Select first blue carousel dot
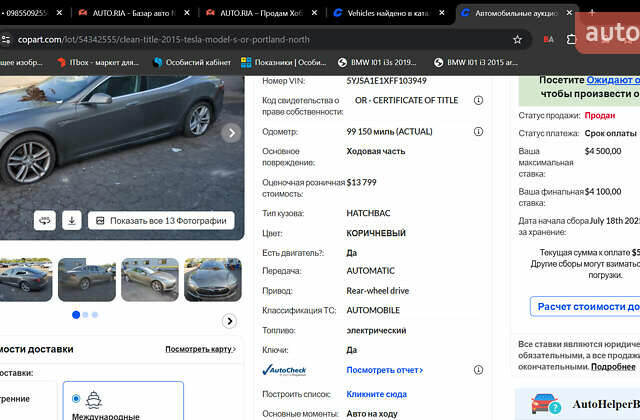This screenshot has width=640, height=420. pos(76,315)
